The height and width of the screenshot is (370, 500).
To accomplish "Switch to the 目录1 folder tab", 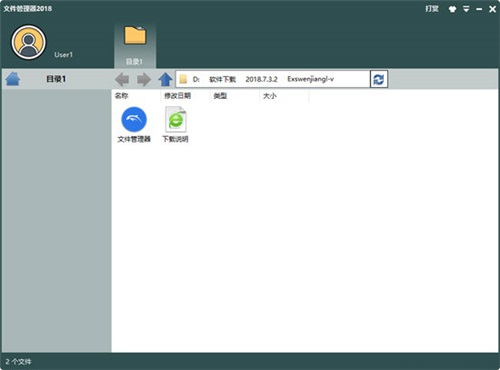I will point(135,45).
